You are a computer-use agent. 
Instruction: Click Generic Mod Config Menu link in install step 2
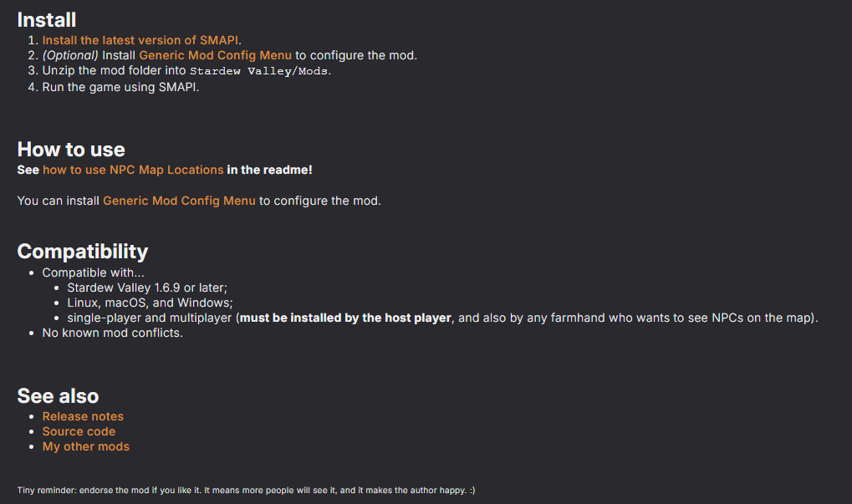216,55
